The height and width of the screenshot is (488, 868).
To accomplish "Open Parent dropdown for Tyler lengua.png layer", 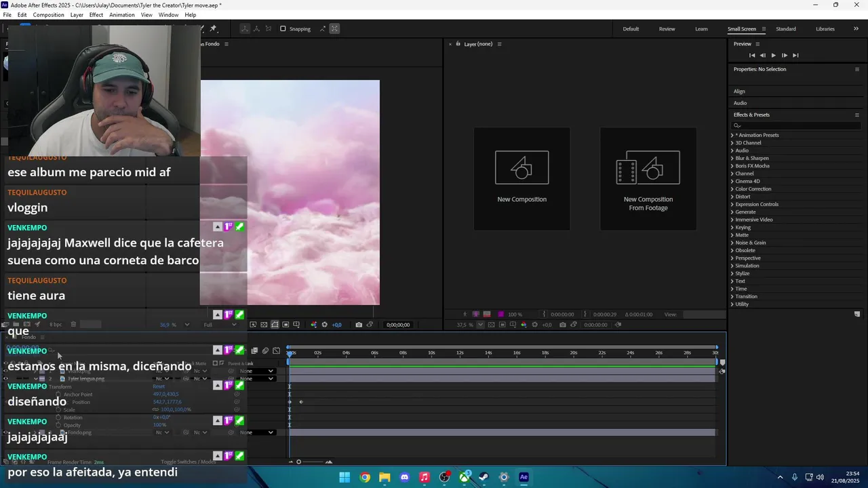I will pyautogui.click(x=257, y=378).
